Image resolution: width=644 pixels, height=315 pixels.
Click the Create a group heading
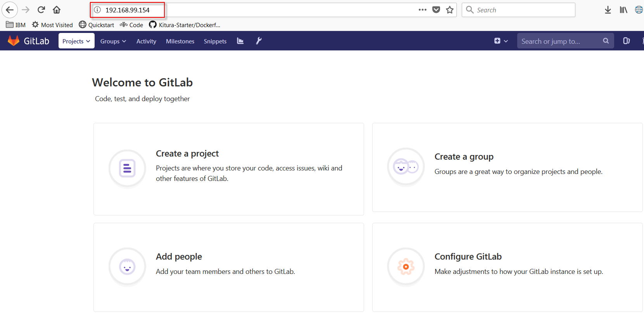[x=464, y=157]
